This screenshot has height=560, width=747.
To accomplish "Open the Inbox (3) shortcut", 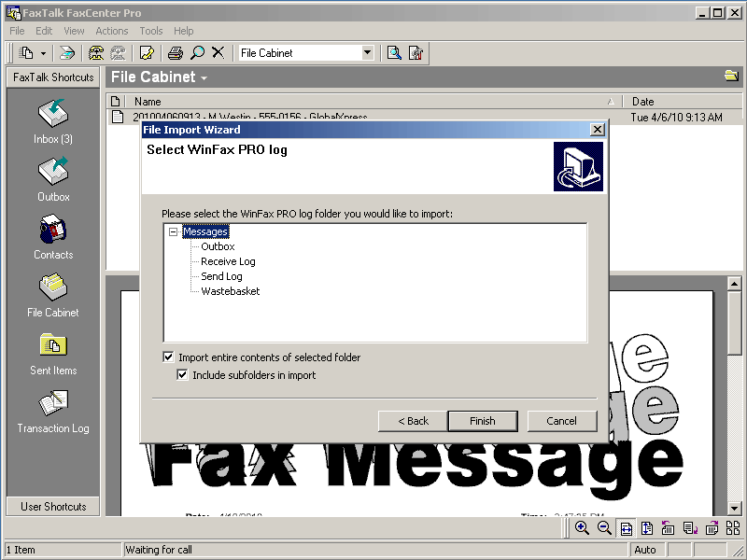I will coord(53,121).
